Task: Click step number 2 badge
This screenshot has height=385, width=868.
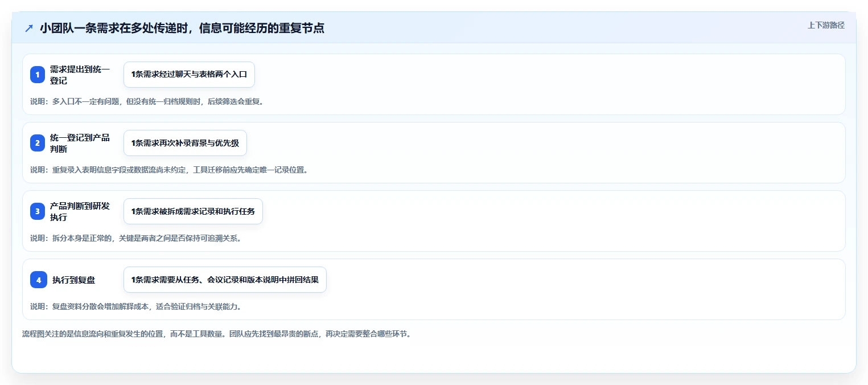Action: coord(38,143)
